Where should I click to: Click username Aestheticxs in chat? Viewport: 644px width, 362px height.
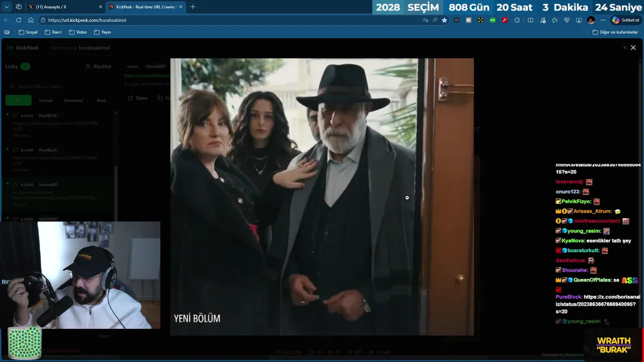(x=571, y=260)
